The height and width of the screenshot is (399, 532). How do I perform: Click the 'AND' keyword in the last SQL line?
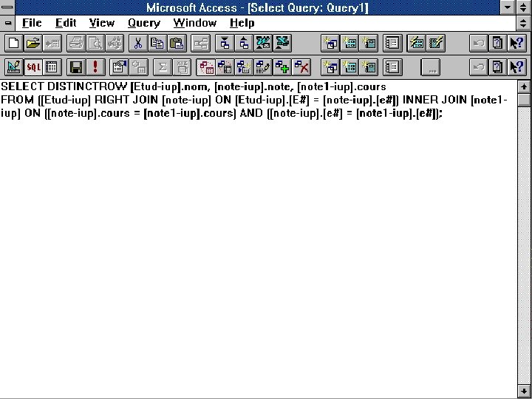pyautogui.click(x=251, y=113)
